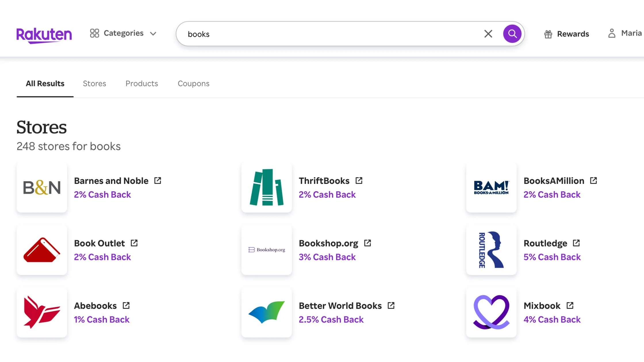Open the Abebooks red bird logo

[42, 312]
